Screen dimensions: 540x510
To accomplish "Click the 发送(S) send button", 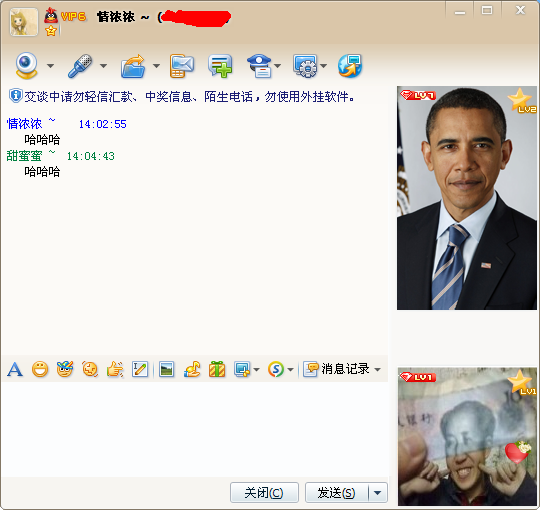I will point(337,493).
